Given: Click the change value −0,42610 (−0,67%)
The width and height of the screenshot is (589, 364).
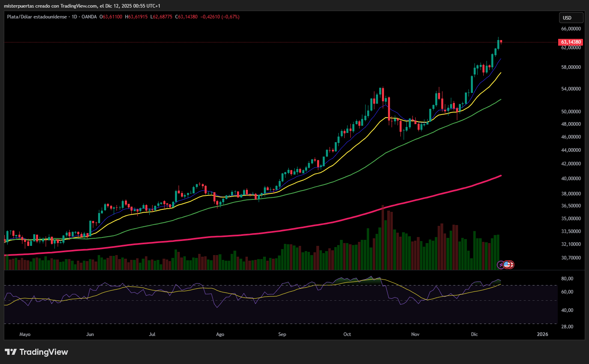Looking at the screenshot, I should [220, 17].
